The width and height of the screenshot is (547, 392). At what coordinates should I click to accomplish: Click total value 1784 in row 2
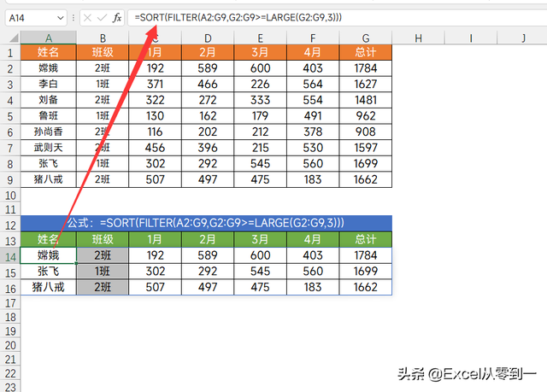[x=366, y=68]
